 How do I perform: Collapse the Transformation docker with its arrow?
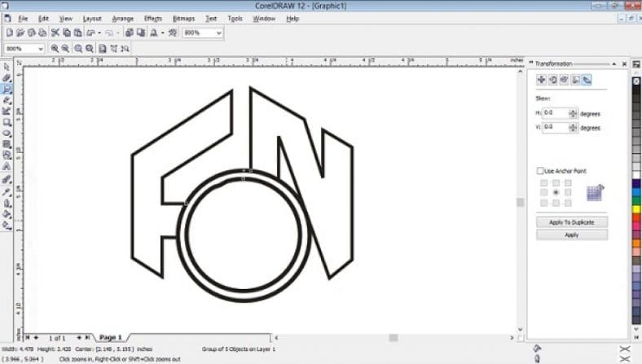click(613, 64)
